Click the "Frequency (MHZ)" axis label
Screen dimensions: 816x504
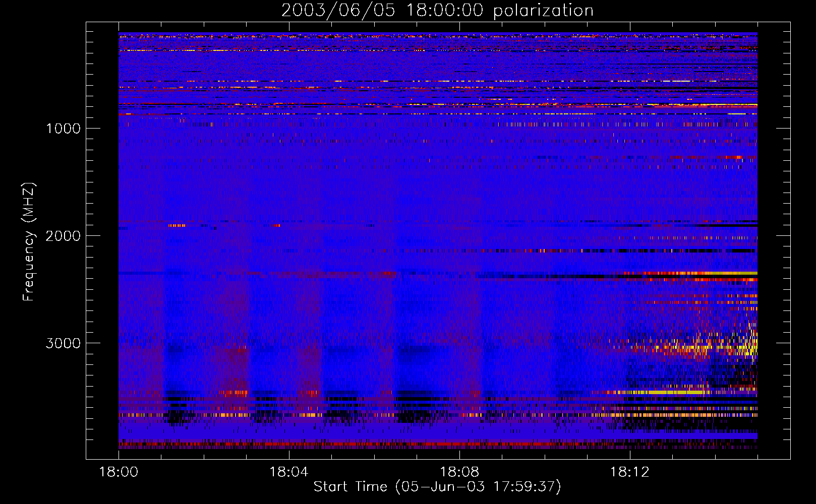pos(29,242)
